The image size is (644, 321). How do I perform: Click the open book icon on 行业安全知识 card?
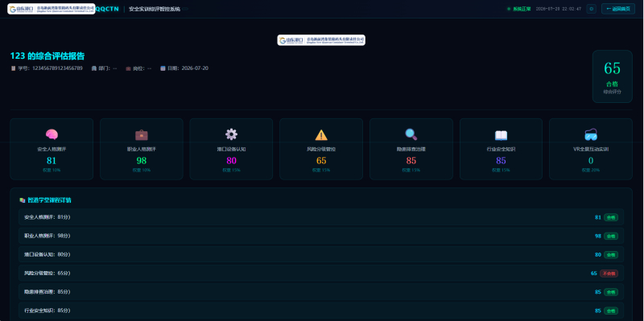[501, 135]
